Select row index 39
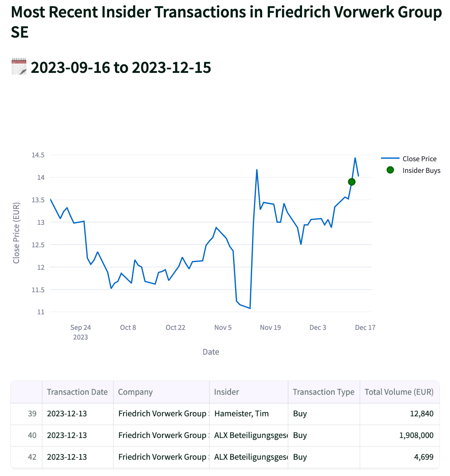 click(x=26, y=414)
